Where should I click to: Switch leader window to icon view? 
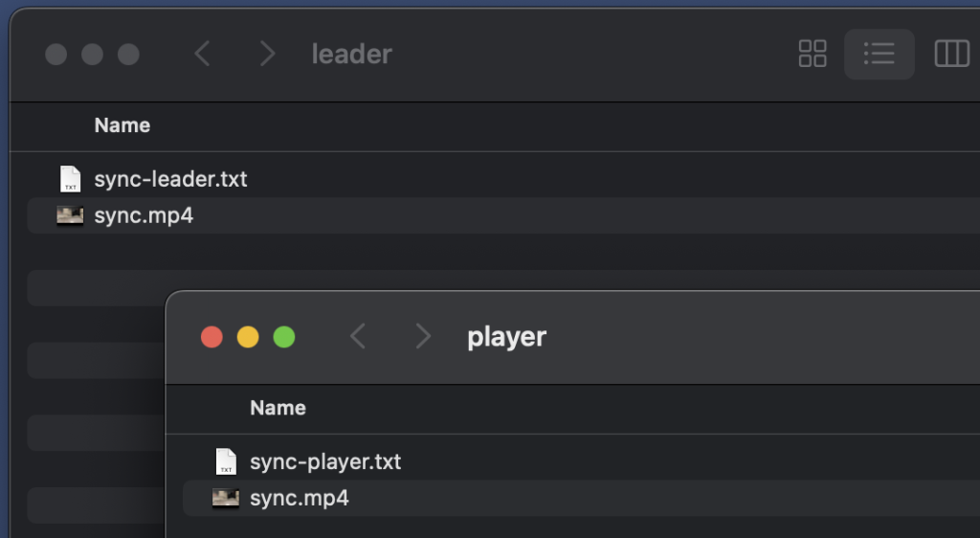pyautogui.click(x=813, y=54)
